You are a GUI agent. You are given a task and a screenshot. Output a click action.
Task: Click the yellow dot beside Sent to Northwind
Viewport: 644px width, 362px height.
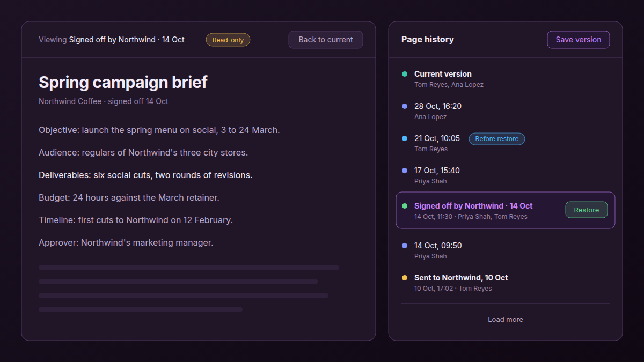click(405, 278)
